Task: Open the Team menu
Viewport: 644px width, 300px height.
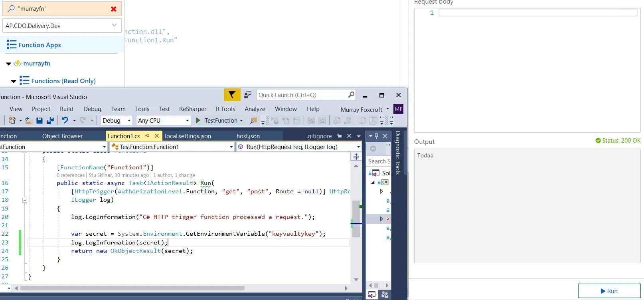Action: (118, 109)
